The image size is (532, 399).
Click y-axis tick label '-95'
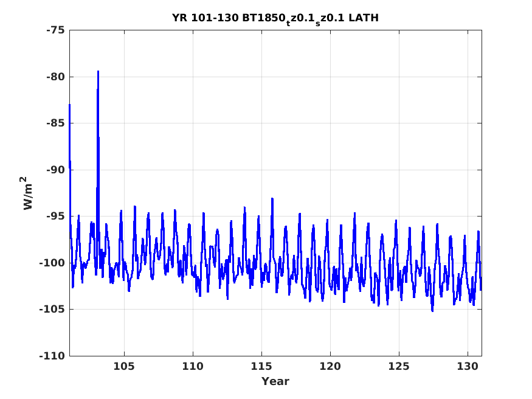(55, 216)
